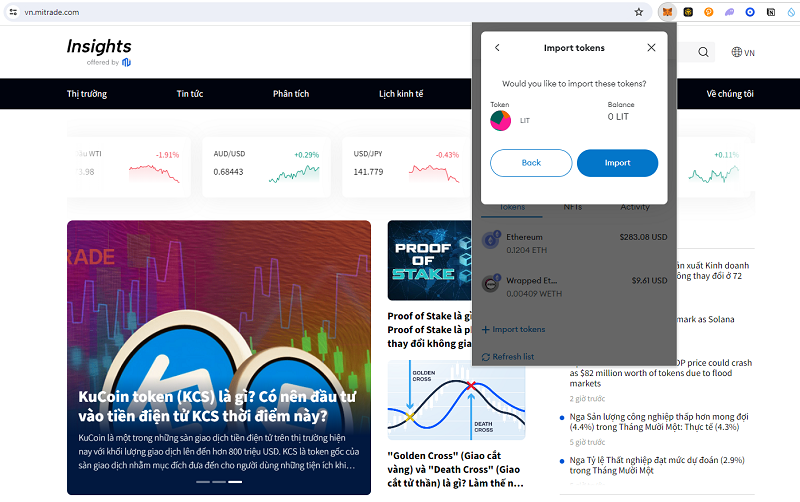800x502 pixels.
Task: Select the Wrapped Et... 0.00409 WETH row
Action: click(574, 287)
